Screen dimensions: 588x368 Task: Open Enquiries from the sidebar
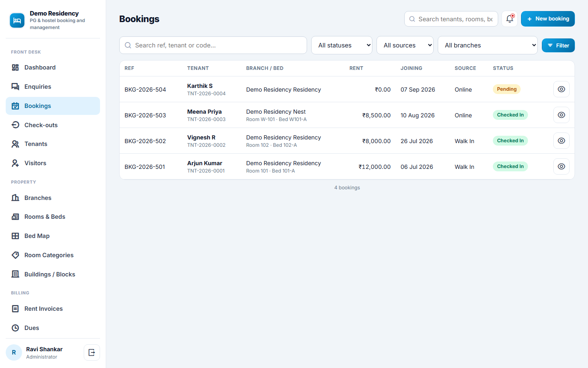[x=53, y=87]
